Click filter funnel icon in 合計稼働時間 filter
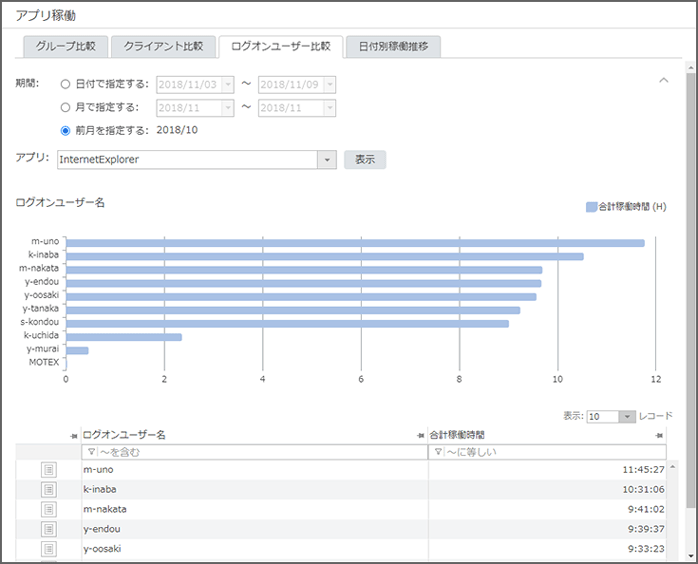 (438, 452)
